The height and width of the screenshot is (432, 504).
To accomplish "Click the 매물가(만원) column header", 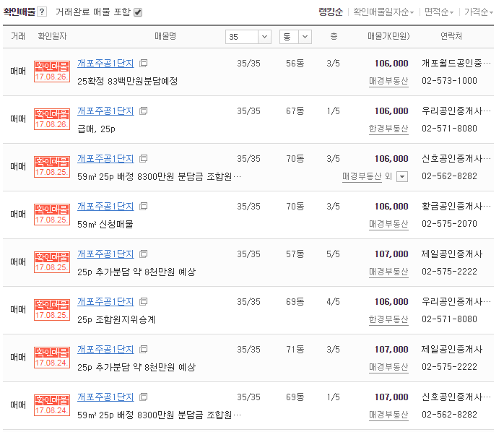I will pyautogui.click(x=388, y=36).
